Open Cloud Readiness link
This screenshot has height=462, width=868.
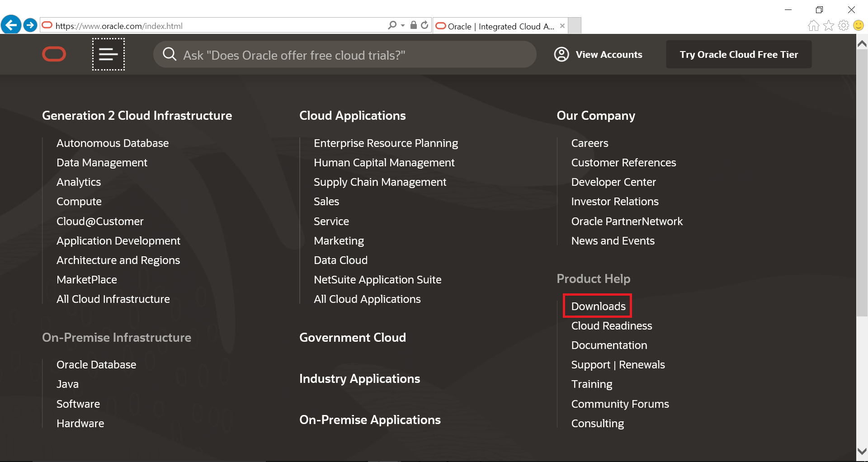tap(612, 326)
